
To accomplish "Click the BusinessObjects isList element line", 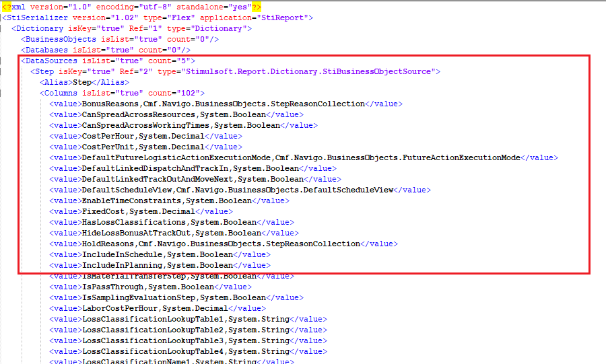I will [120, 40].
